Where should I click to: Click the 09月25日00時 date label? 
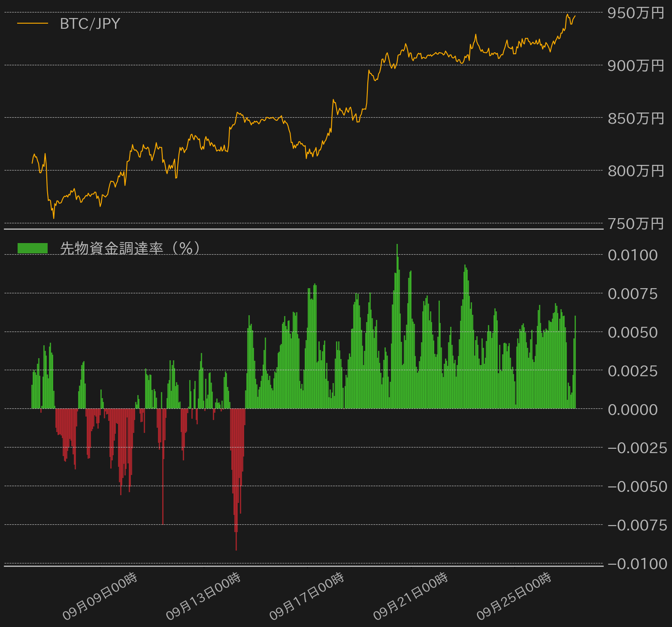514,597
